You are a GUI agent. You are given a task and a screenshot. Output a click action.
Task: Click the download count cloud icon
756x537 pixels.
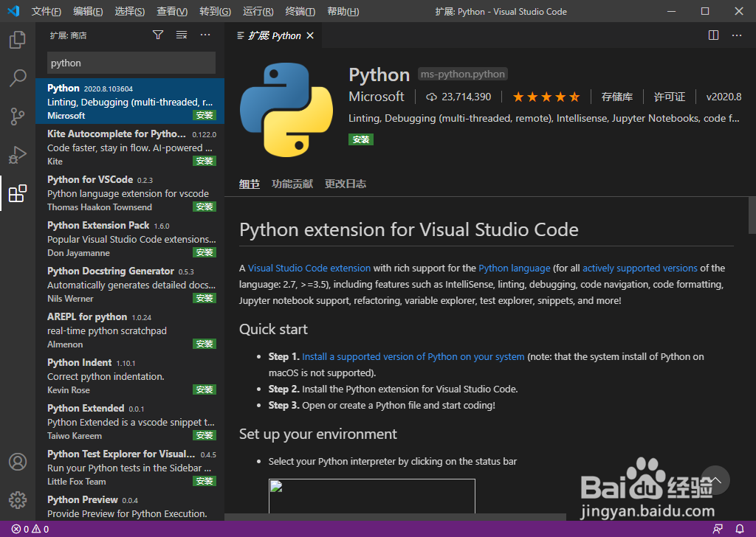point(431,97)
